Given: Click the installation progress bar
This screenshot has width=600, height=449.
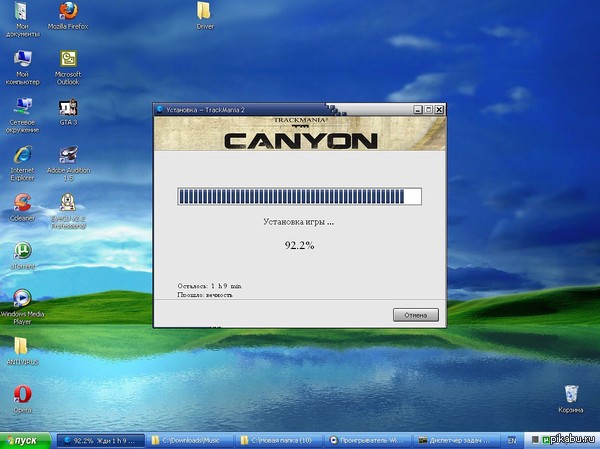Looking at the screenshot, I should (x=299, y=196).
